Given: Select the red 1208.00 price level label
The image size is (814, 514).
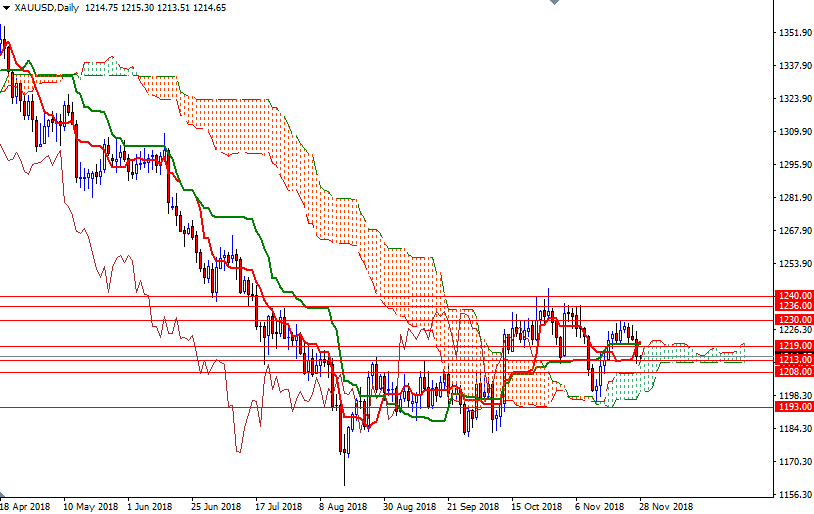Looking at the screenshot, I should coord(794,371).
